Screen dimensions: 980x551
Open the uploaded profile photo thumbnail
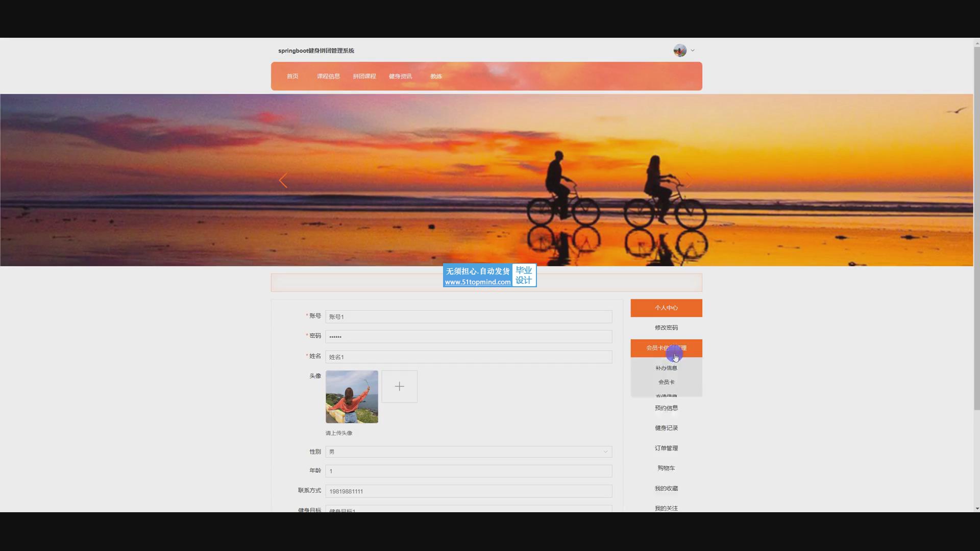(352, 397)
